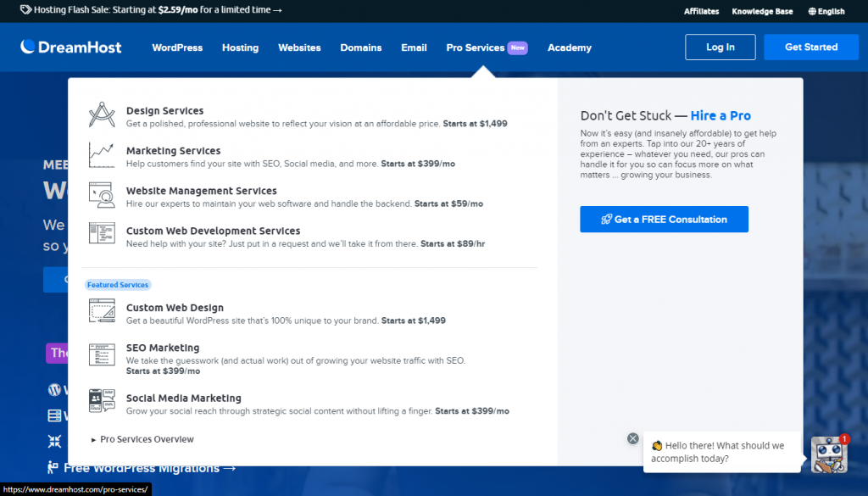
Task: Click the globe language icon
Action: click(812, 11)
